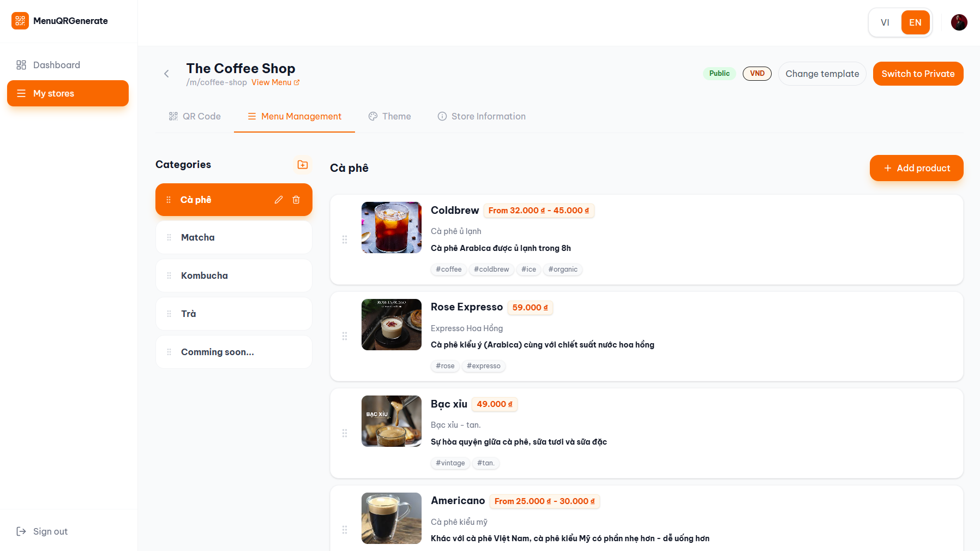This screenshot has height=551, width=980.
Task: Click the drag handle of Coldbrew product
Action: pos(345,239)
